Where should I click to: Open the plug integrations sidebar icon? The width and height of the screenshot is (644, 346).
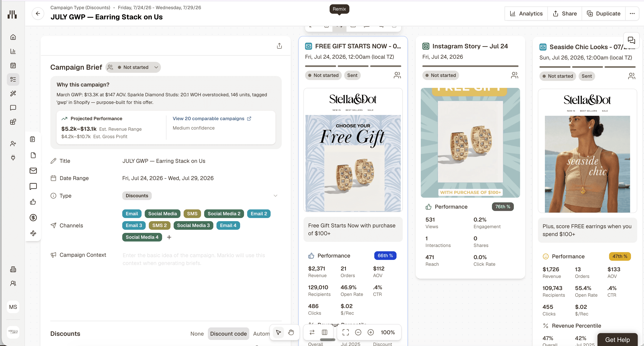coord(13,157)
